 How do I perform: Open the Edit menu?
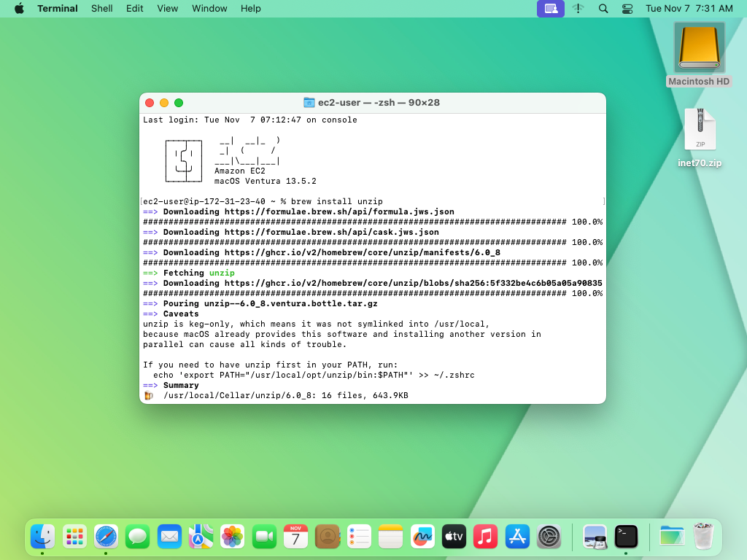(135, 9)
